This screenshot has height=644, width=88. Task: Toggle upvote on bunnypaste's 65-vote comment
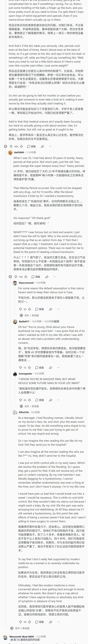click(x=20, y=400)
